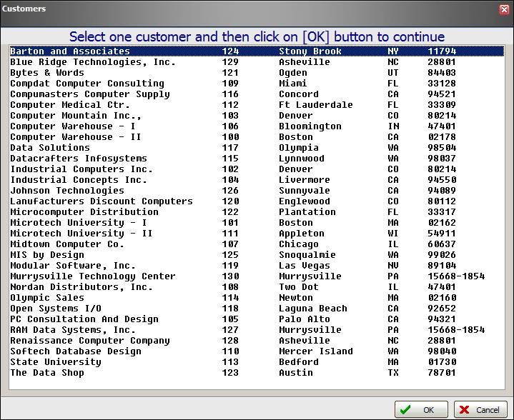Select Industrial Concepts Inc. customer
Viewport: 514px width, 420px height.
pyautogui.click(x=79, y=180)
